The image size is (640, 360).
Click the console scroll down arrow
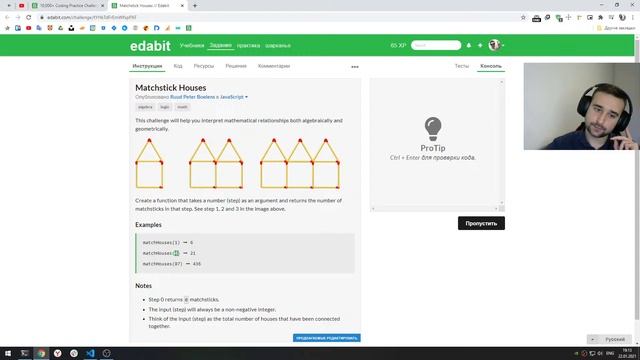502,202
